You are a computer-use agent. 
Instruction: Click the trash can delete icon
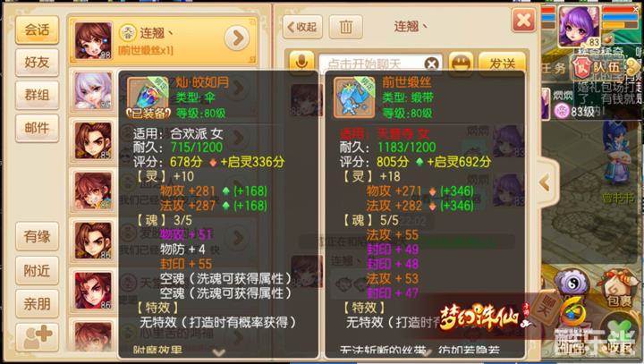346,27
